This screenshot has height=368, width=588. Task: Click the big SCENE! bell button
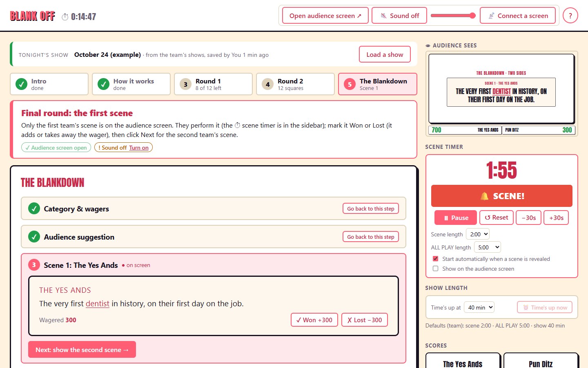pyautogui.click(x=502, y=196)
